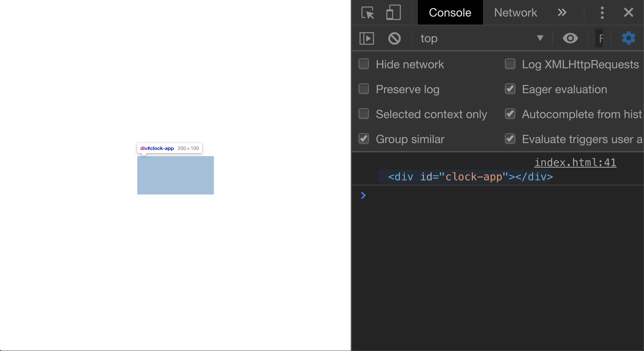Clear the console with the ban icon
The image size is (644, 351).
coord(394,38)
